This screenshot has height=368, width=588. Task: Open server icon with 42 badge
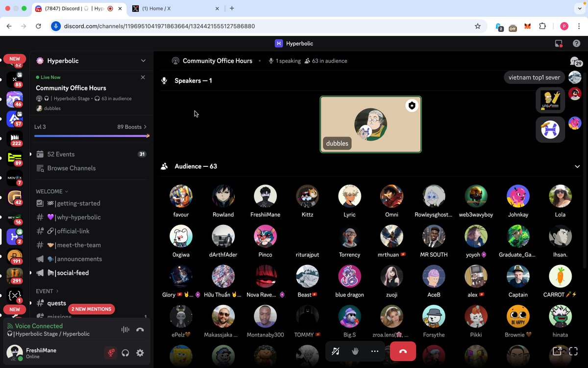[x=14, y=197]
